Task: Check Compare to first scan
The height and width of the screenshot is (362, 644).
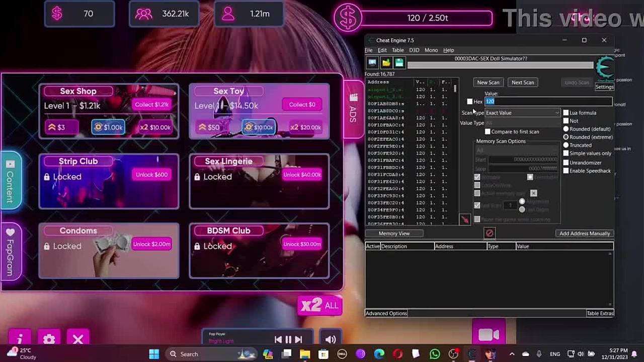Action: point(488,132)
